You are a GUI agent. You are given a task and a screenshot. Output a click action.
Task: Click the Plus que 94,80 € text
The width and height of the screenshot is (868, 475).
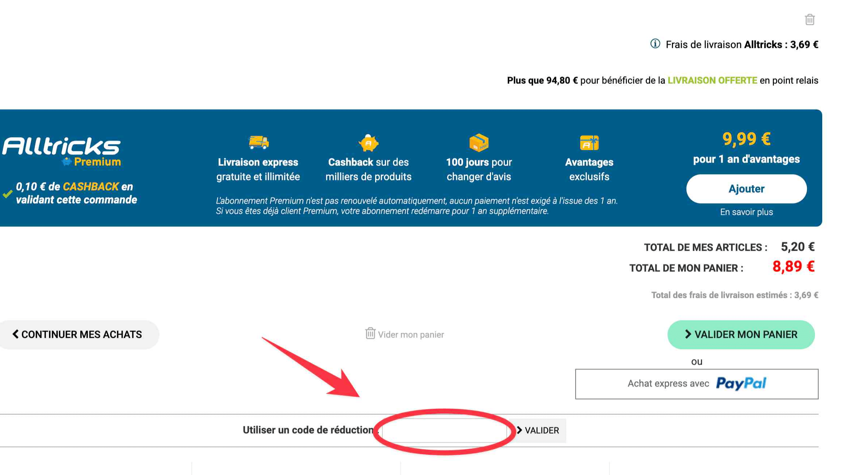[x=542, y=80]
